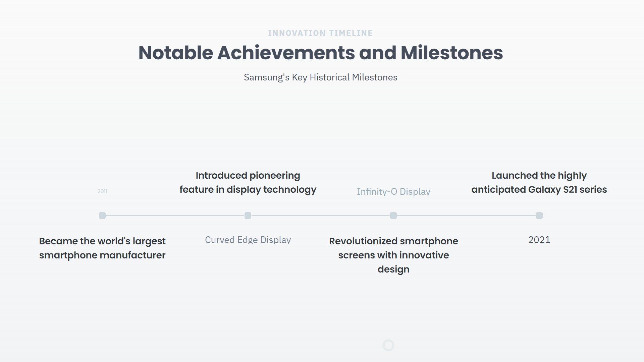Select the Curved Edge Display timeline marker
This screenshot has width=644, height=362.
tap(248, 216)
